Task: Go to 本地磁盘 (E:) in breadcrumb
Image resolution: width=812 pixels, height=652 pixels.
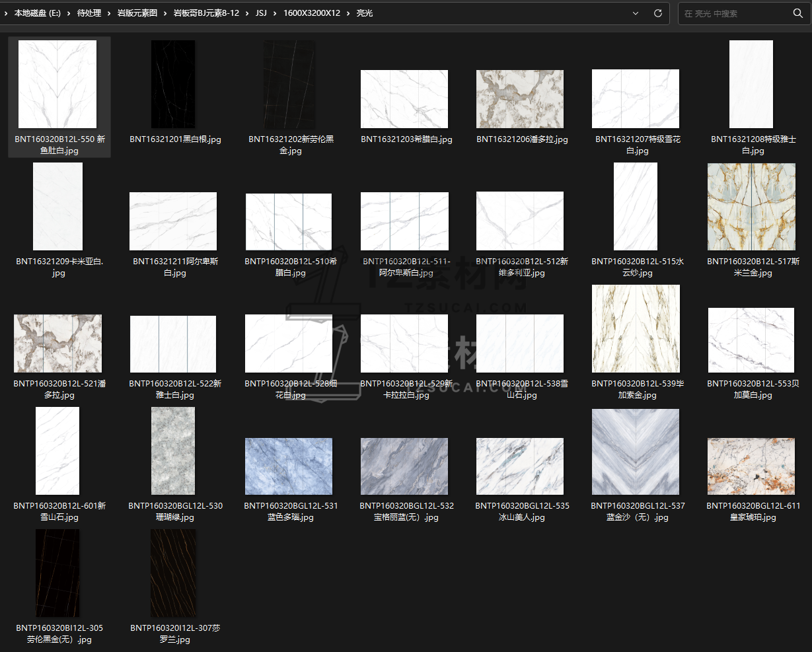Action: (37, 13)
